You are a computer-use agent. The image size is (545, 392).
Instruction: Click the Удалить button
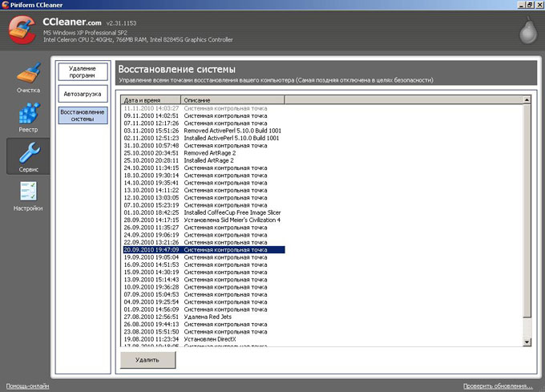(147, 360)
